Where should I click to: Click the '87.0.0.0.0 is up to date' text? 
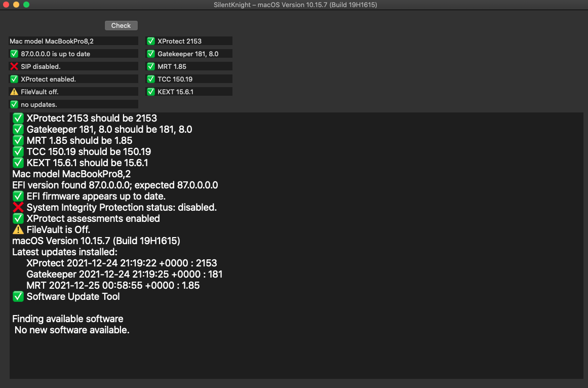tap(56, 54)
